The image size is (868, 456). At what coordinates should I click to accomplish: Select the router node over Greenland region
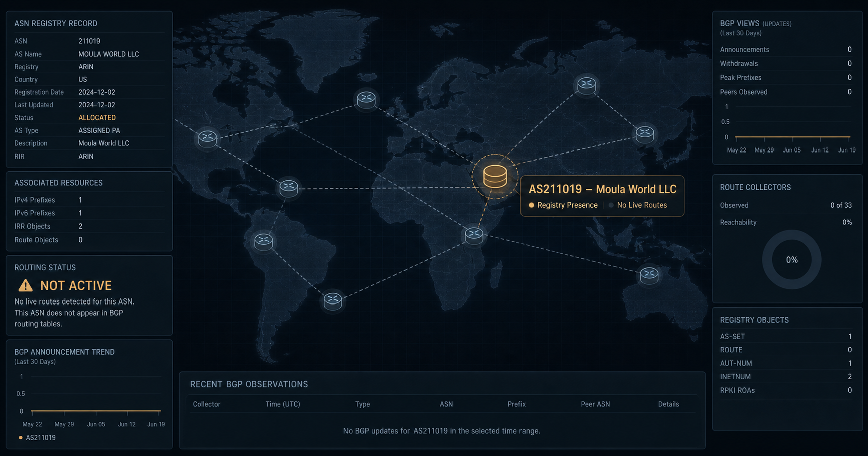[366, 99]
